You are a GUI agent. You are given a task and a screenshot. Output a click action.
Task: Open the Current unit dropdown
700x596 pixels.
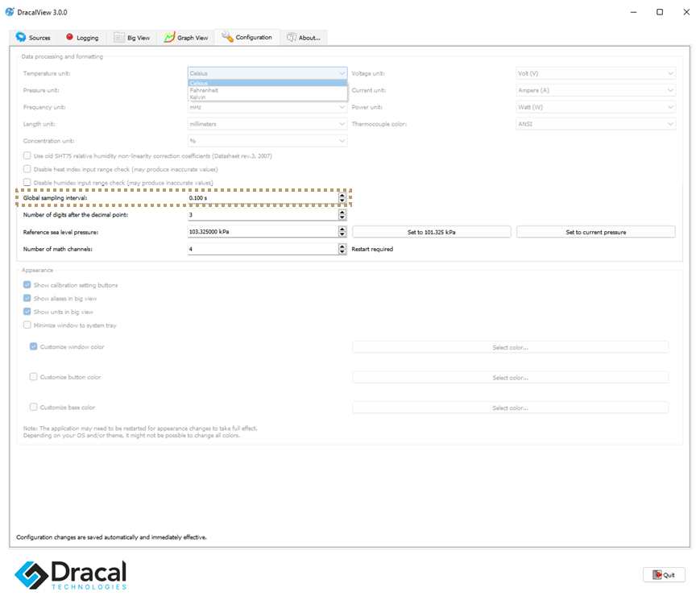595,90
